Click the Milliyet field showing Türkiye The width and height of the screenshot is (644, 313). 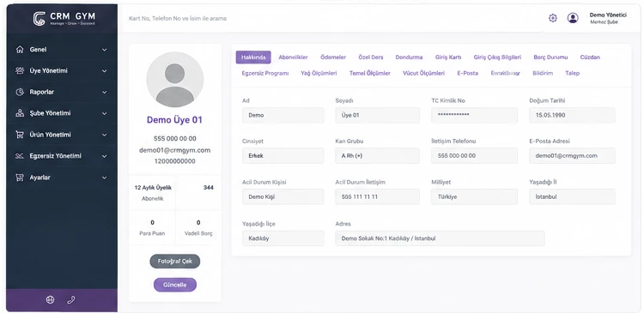[x=474, y=197]
